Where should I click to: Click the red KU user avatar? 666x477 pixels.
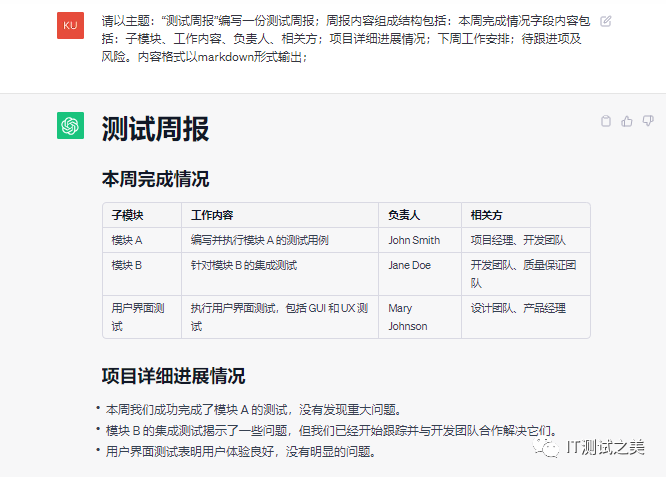[70, 26]
